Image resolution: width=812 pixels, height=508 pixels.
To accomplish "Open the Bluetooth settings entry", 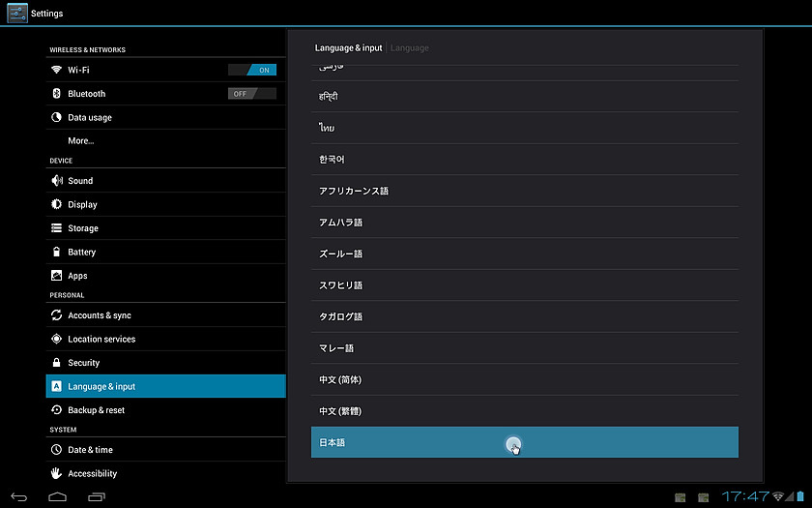I will (165, 93).
